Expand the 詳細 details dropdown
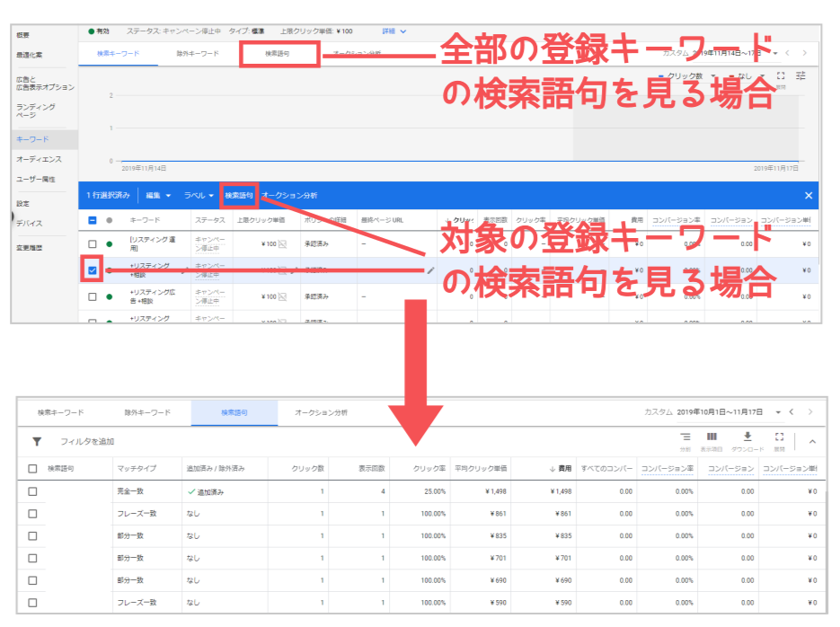 pos(394,31)
